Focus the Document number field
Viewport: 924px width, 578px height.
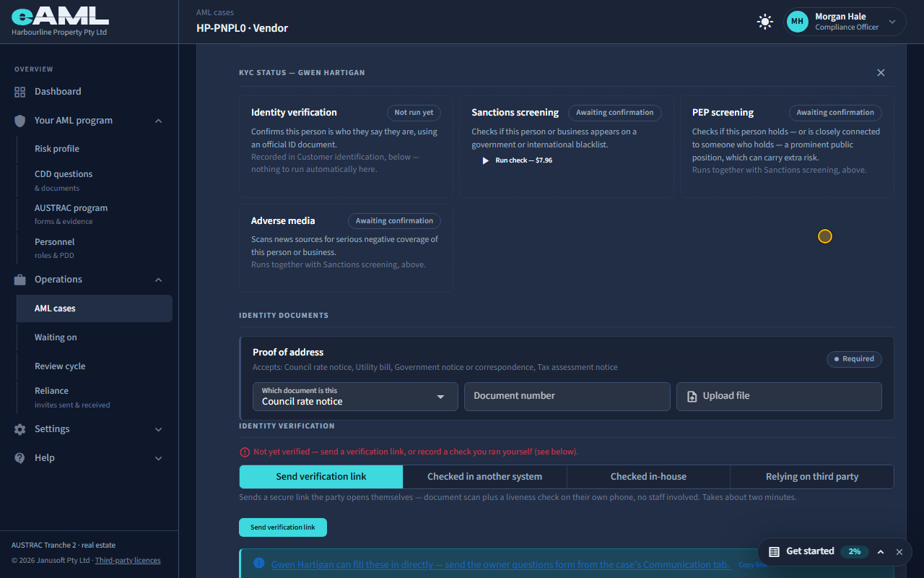pos(567,397)
